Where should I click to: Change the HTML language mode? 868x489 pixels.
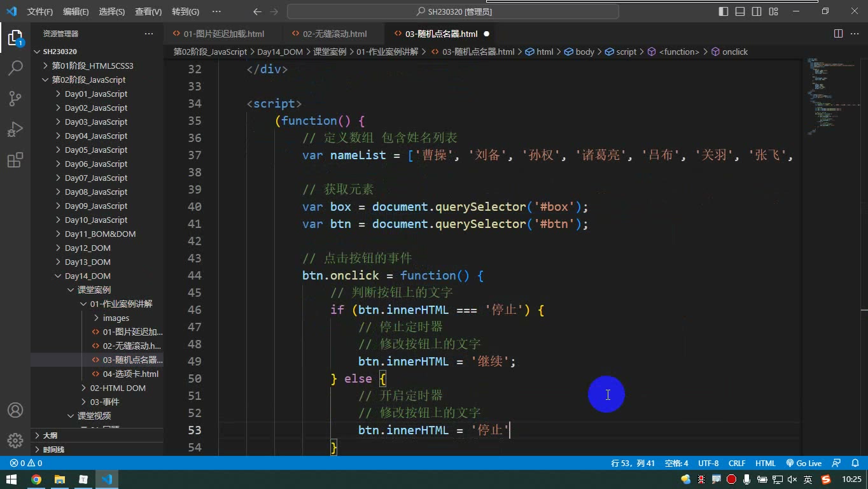click(766, 464)
